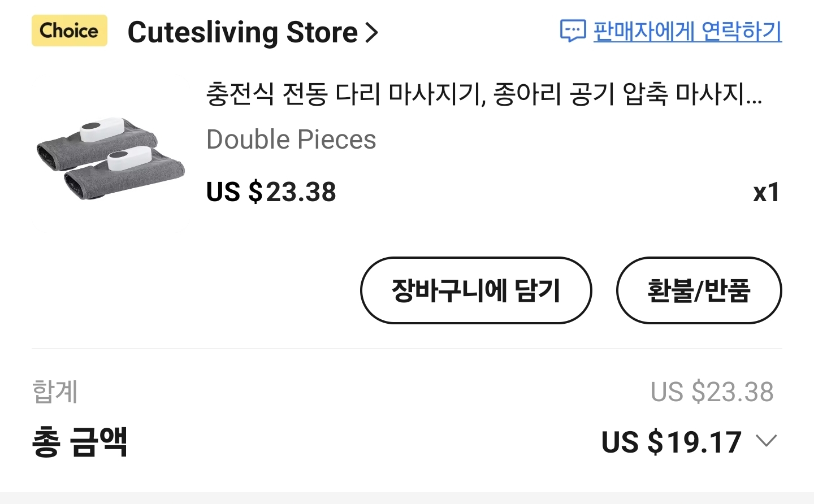Screen dimensions: 814x504
Task: Tap the x1 quantity indicator
Action: pyautogui.click(x=766, y=193)
